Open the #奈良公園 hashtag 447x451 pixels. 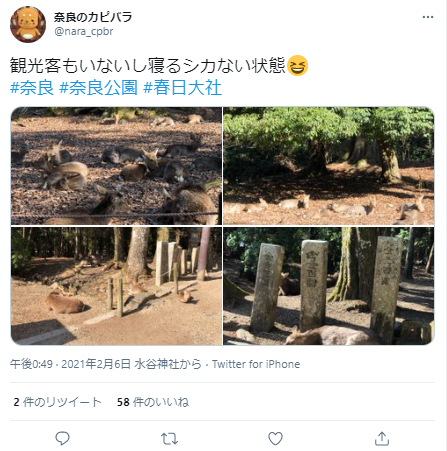98,88
